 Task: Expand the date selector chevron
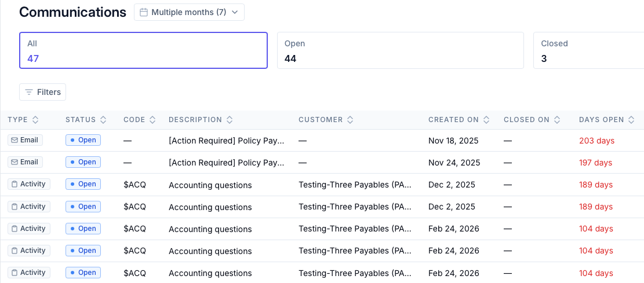tap(235, 12)
